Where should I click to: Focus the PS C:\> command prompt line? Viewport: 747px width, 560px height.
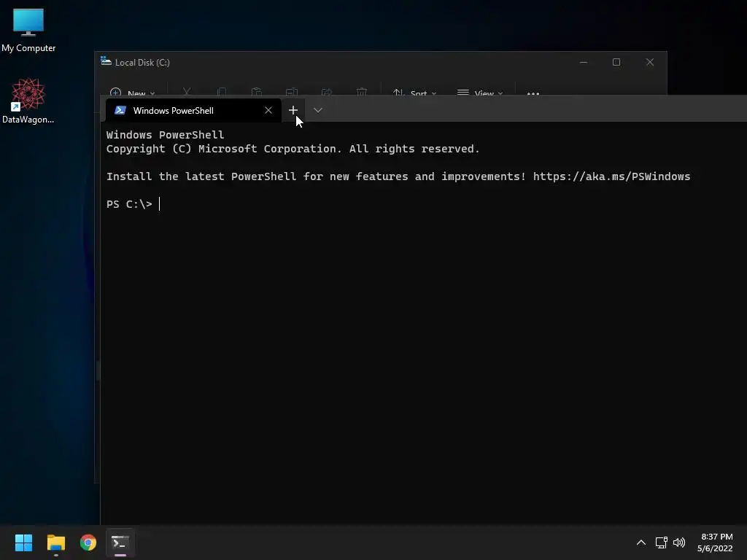point(133,204)
